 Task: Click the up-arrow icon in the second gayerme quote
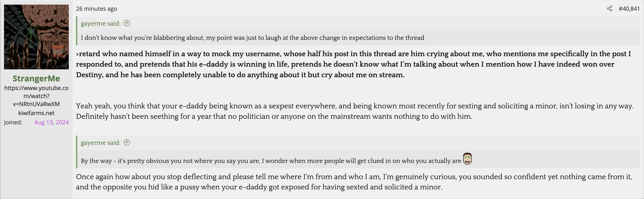pyautogui.click(x=127, y=142)
